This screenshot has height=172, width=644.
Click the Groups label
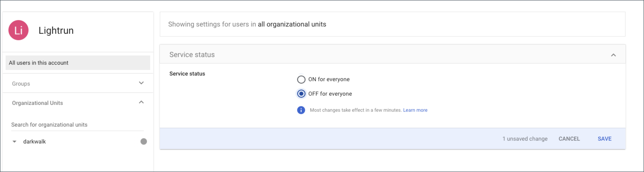21,84
